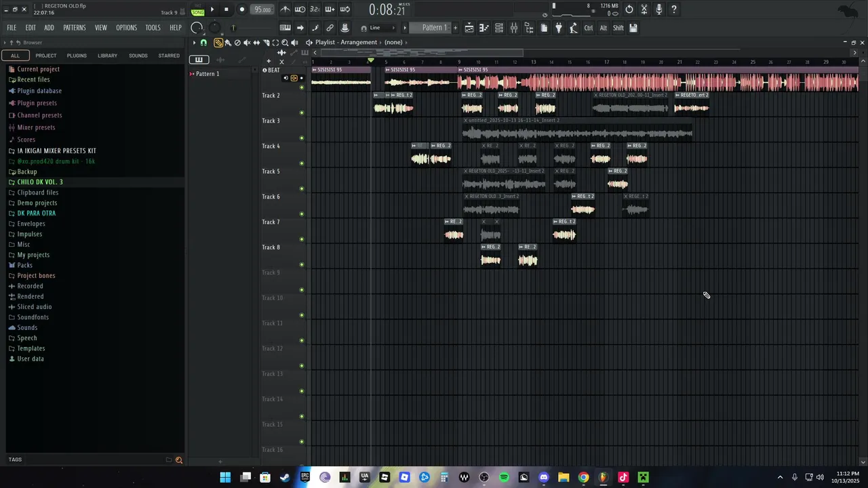
Task: Add new pattern with plus button
Action: point(455,28)
